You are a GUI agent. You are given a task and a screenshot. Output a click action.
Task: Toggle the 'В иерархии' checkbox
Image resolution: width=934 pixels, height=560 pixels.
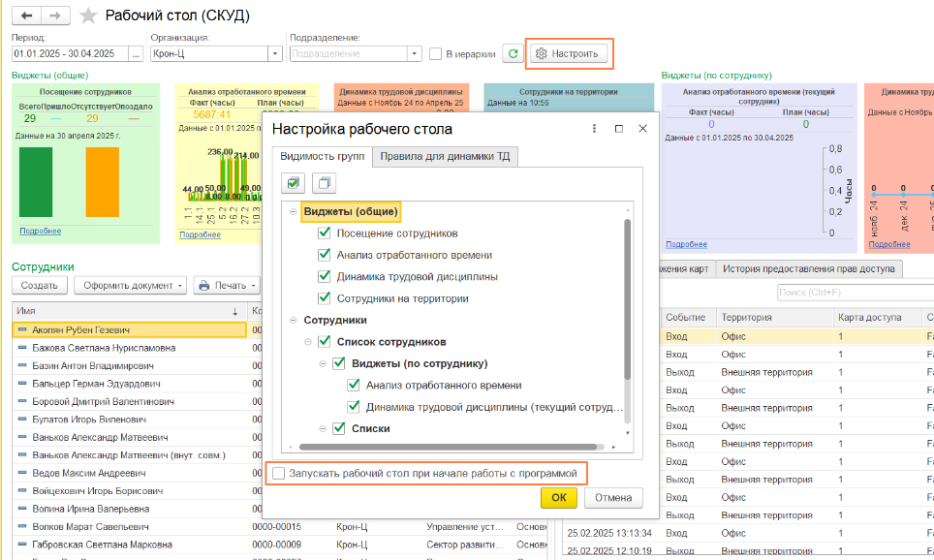(x=437, y=53)
